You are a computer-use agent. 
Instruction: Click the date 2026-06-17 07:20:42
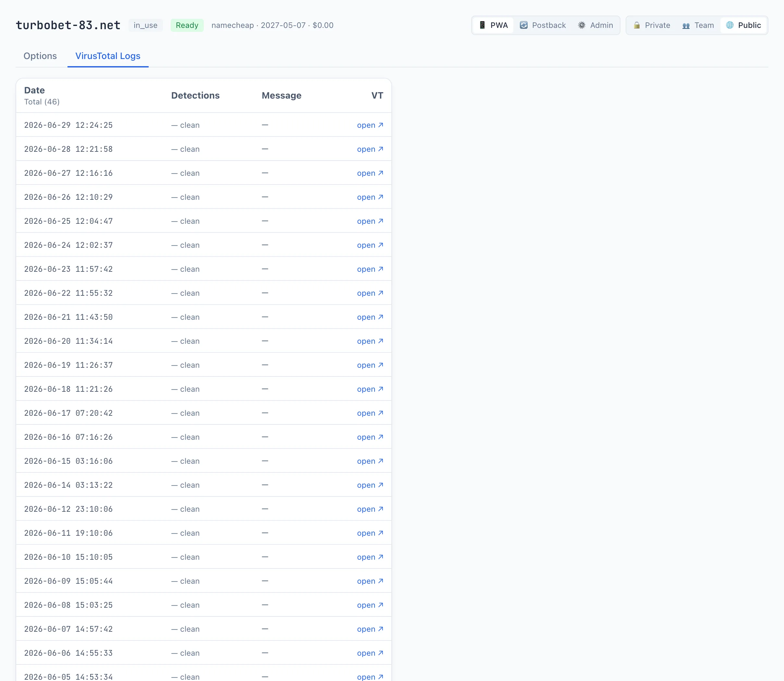pyautogui.click(x=68, y=413)
